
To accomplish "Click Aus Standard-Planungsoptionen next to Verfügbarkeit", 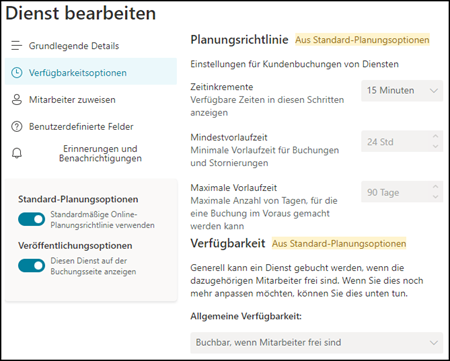I will 339,243.
